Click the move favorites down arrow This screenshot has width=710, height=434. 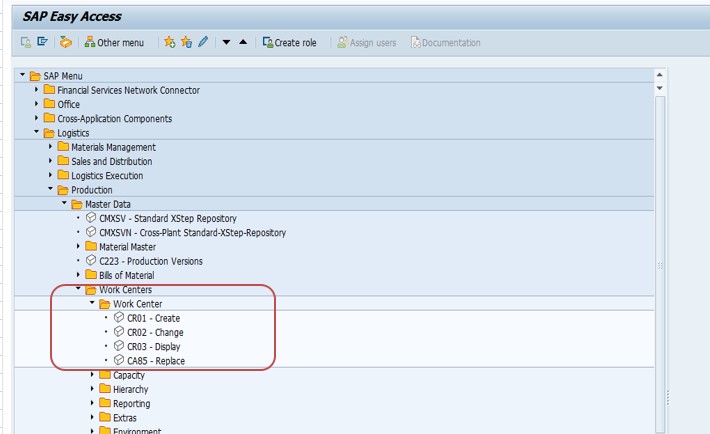pyautogui.click(x=226, y=43)
